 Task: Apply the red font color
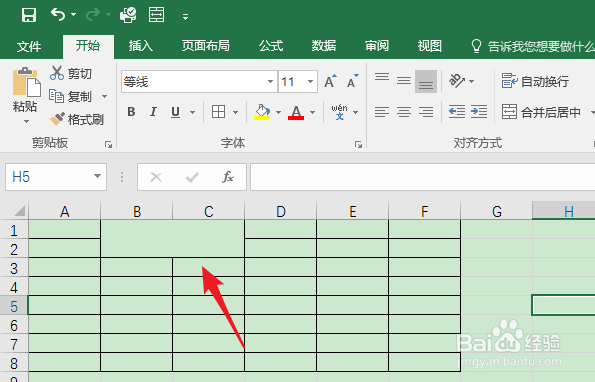pos(296,112)
